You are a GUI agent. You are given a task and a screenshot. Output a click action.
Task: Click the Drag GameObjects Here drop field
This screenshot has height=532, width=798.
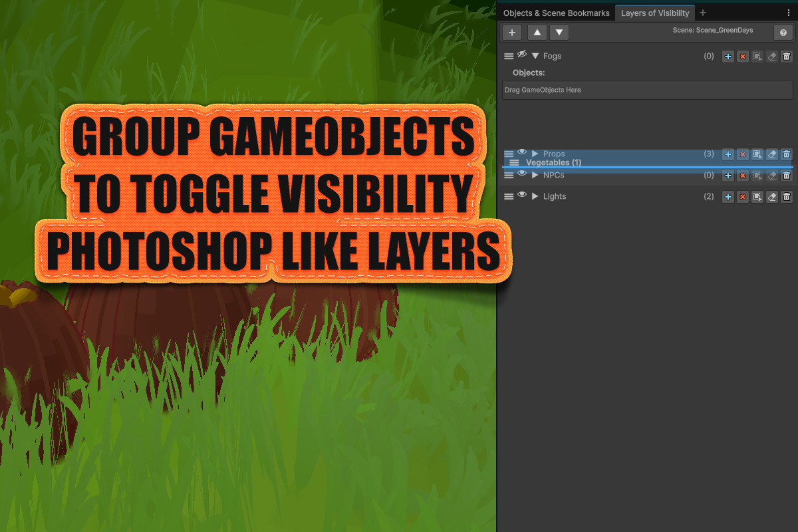pyautogui.click(x=647, y=90)
